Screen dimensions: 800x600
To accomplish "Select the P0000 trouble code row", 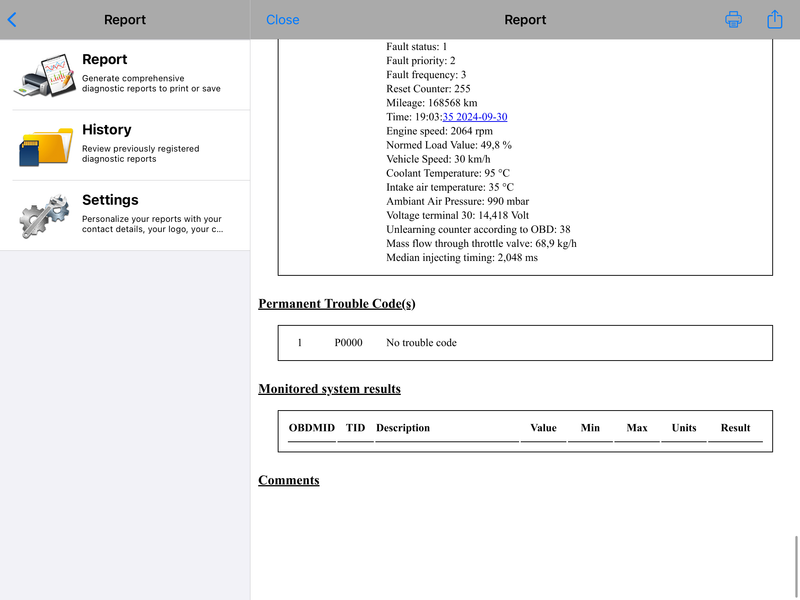I will (x=525, y=343).
